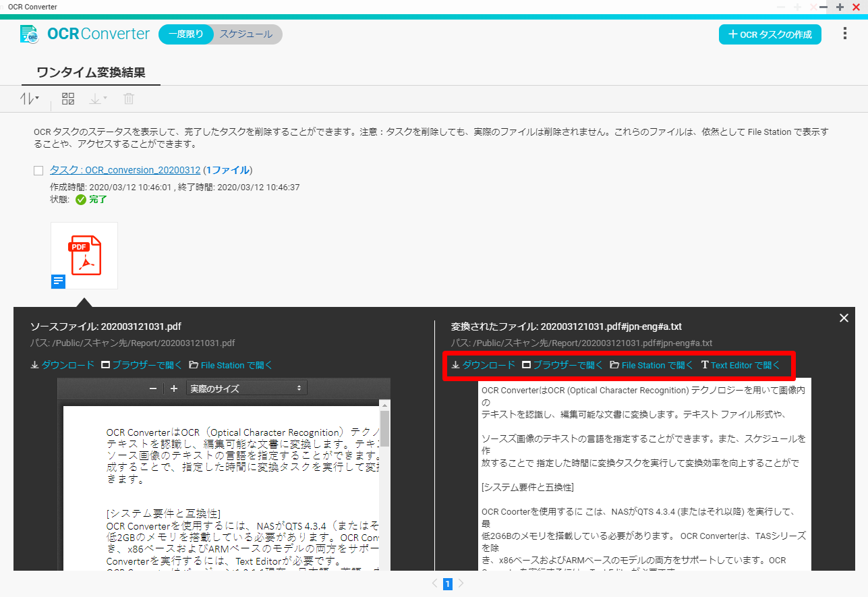Click the source download arrow icon
Screen dimensions: 868x597
pyautogui.click(x=35, y=365)
